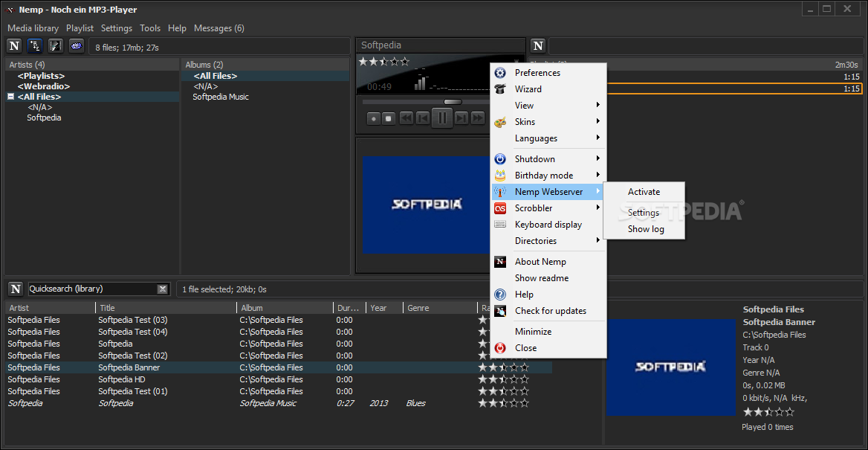The width and height of the screenshot is (868, 450).
Task: Expand the View submenu arrow
Action: [598, 105]
